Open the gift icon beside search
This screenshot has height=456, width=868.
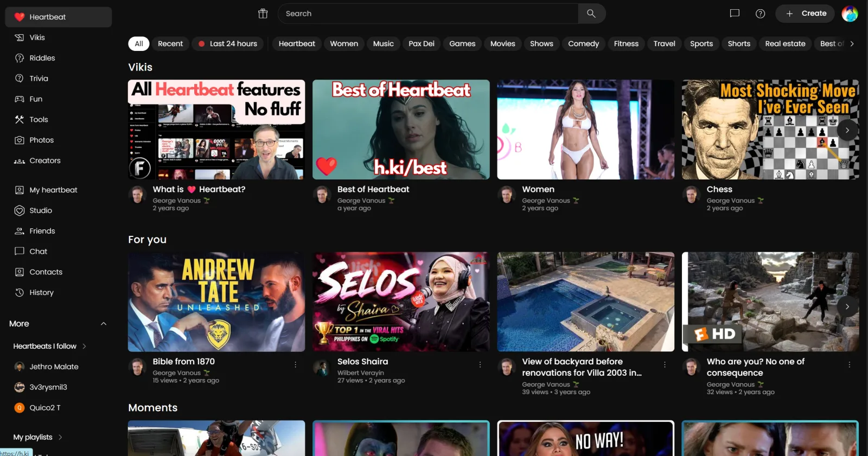[x=263, y=14]
